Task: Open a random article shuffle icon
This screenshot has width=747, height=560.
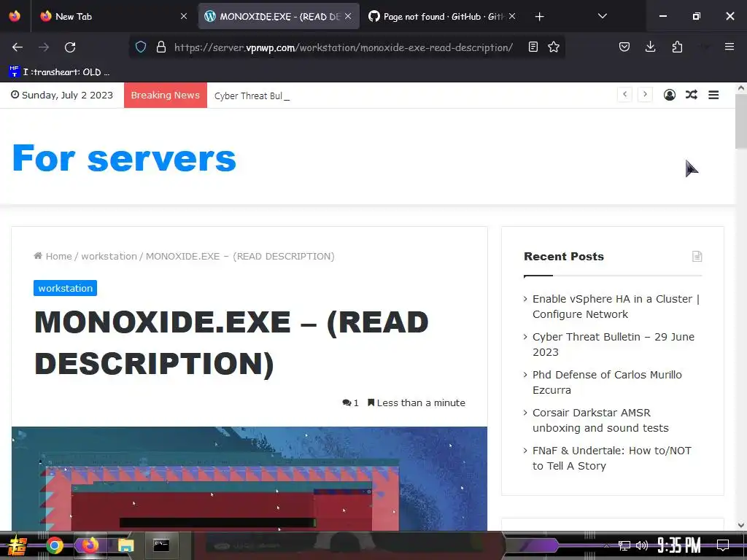Action: pyautogui.click(x=692, y=95)
